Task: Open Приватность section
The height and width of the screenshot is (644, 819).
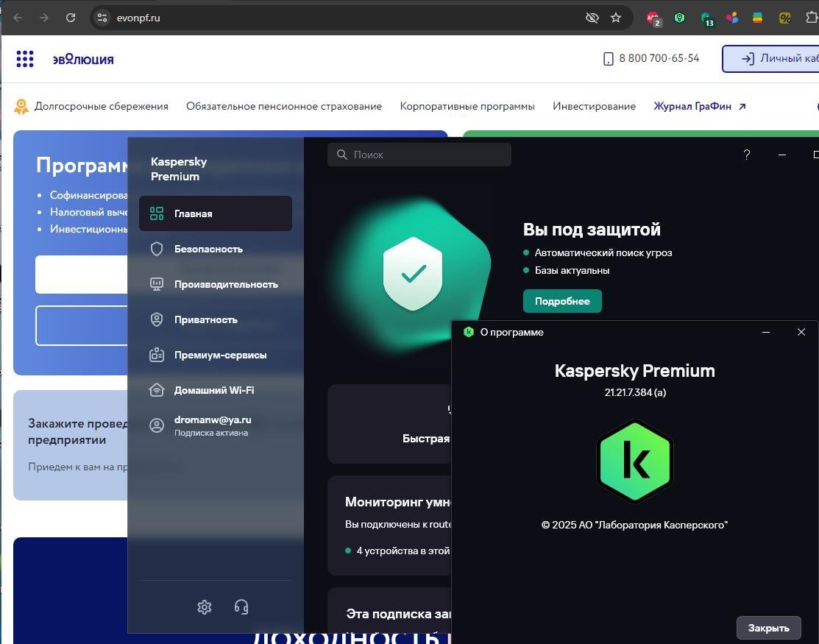Action: pyautogui.click(x=215, y=319)
